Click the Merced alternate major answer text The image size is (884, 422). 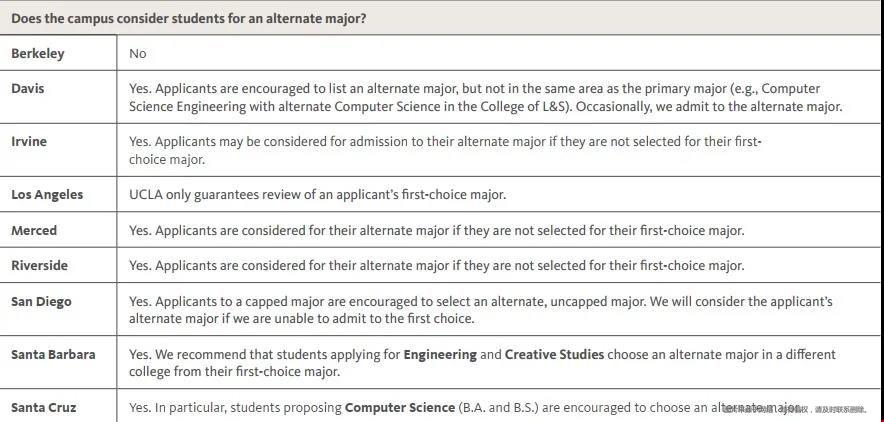(436, 230)
